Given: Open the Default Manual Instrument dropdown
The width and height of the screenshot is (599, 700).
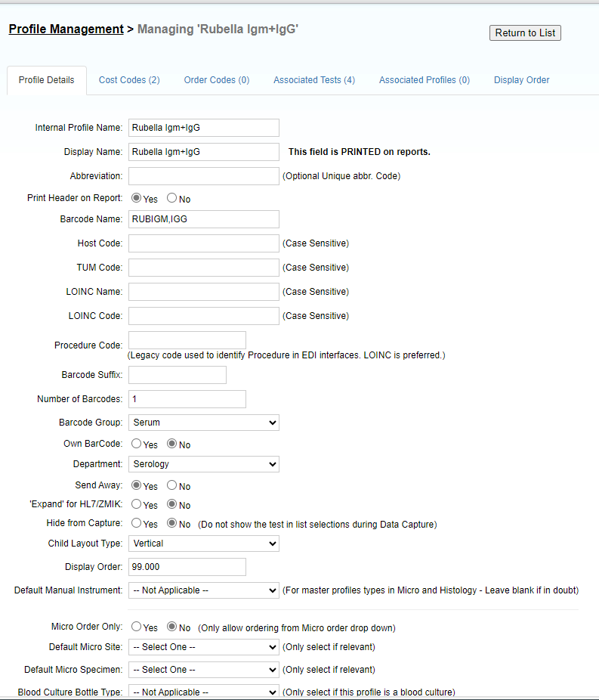Looking at the screenshot, I should click(204, 590).
